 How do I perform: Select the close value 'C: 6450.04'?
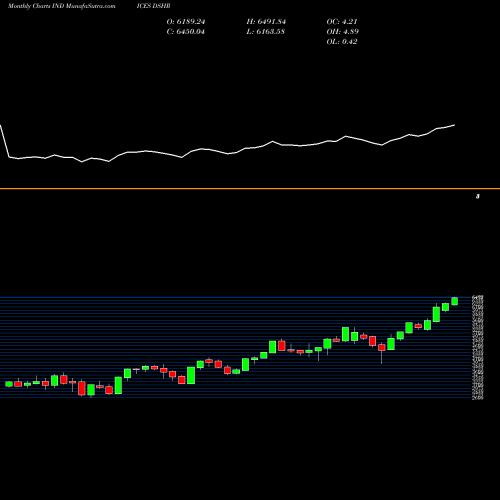186,32
